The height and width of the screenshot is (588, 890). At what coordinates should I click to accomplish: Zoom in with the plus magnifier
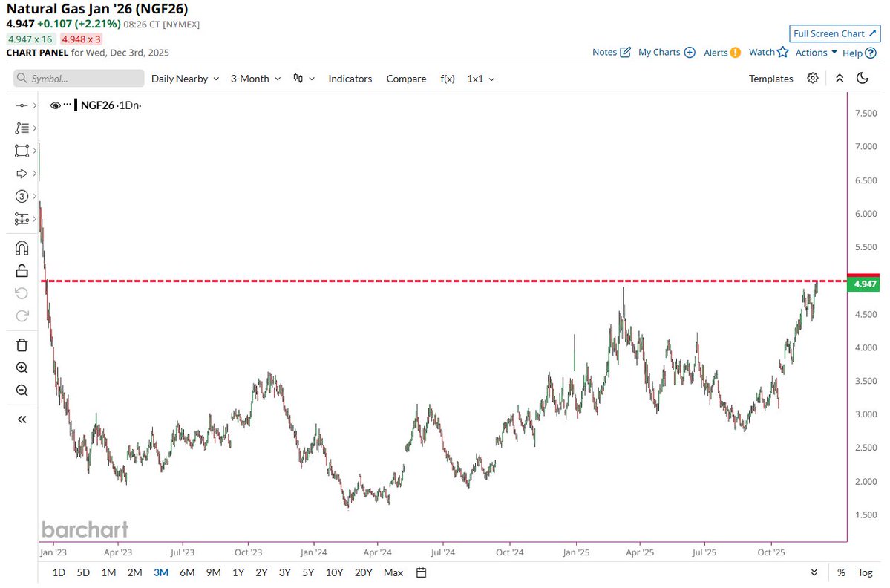coord(22,367)
